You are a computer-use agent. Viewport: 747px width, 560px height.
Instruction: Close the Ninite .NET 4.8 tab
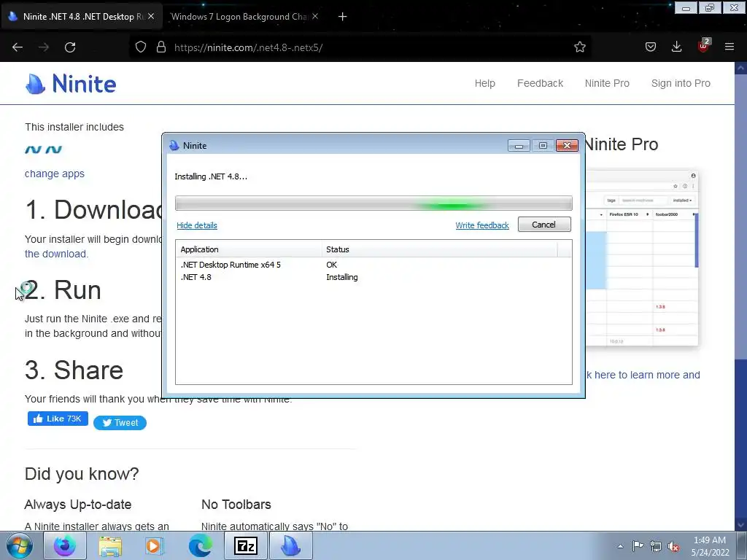click(x=151, y=16)
